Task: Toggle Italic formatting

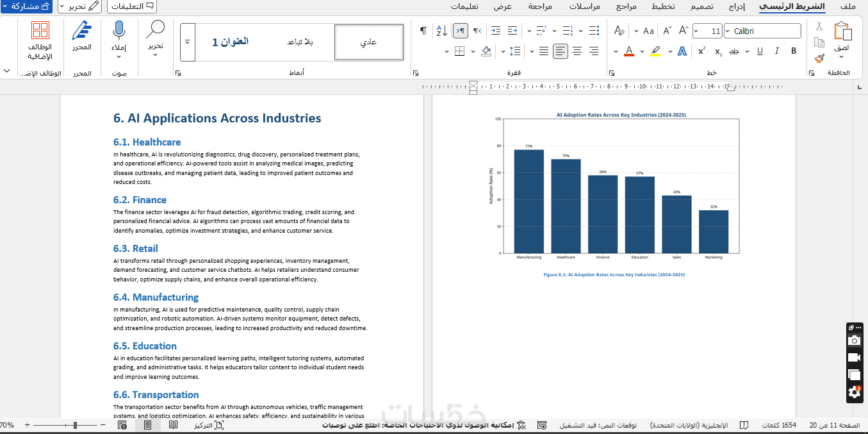Action: 776,51
